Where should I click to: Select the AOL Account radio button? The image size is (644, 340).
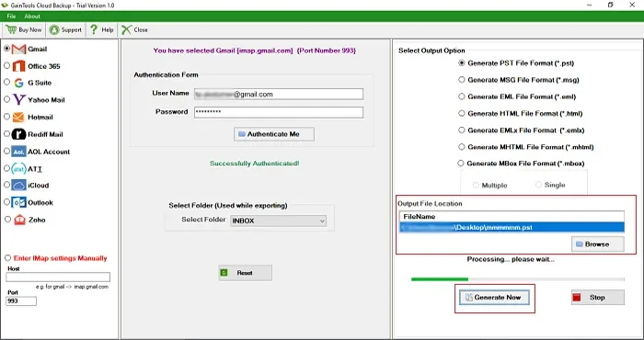tap(6, 151)
